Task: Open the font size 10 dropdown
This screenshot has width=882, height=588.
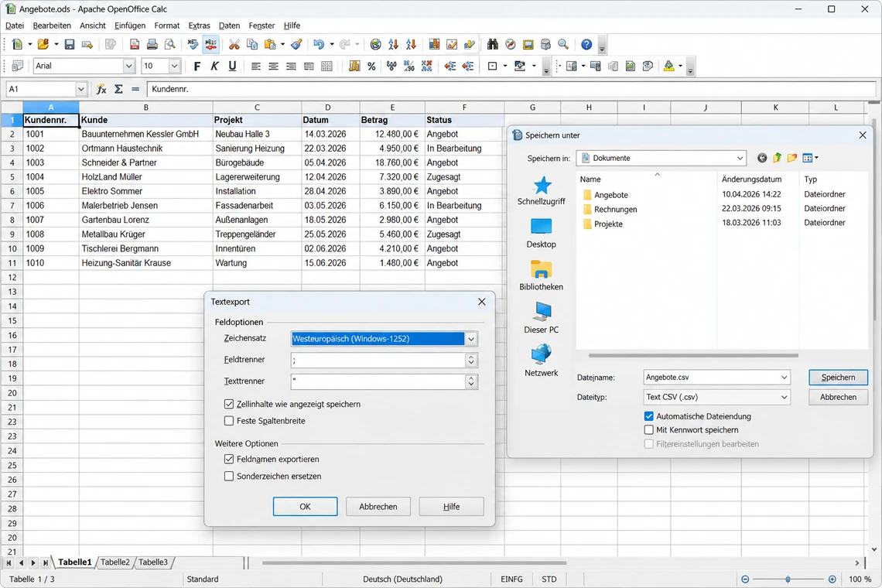Action: click(x=174, y=67)
